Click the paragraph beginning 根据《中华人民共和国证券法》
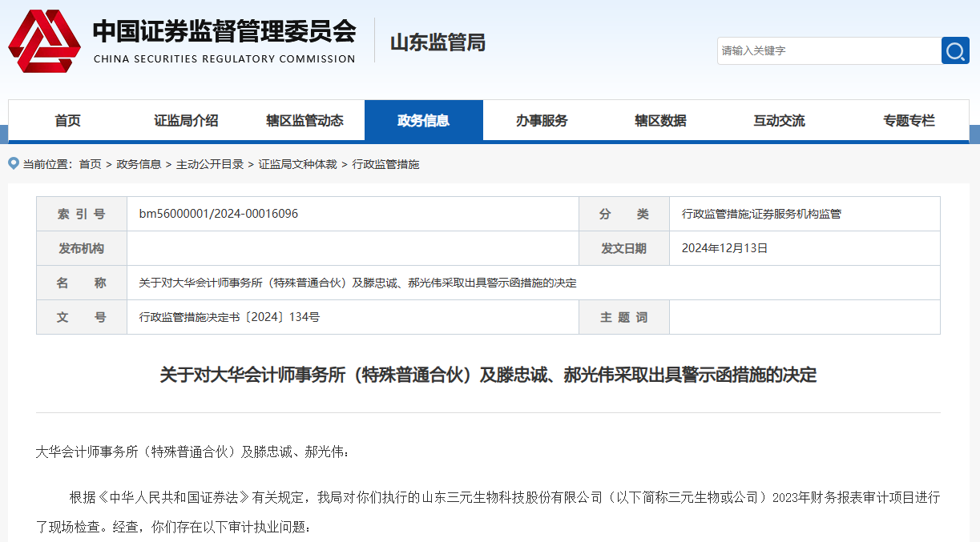This screenshot has width=980, height=542. 488,512
